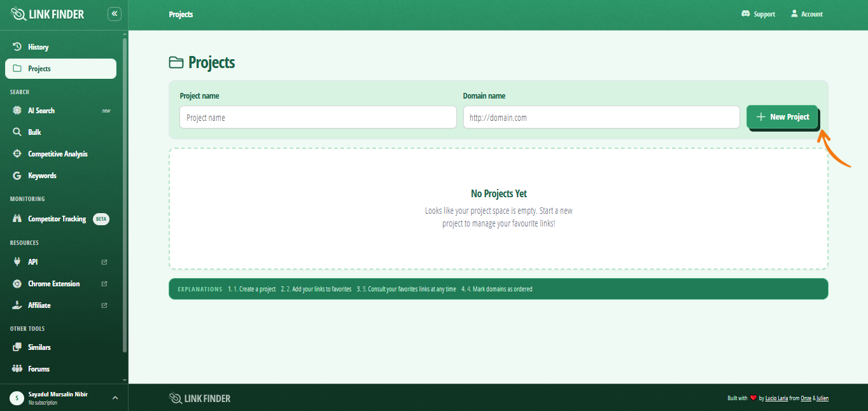The height and width of the screenshot is (411, 868).
Task: Open Keywords section
Action: point(60,176)
